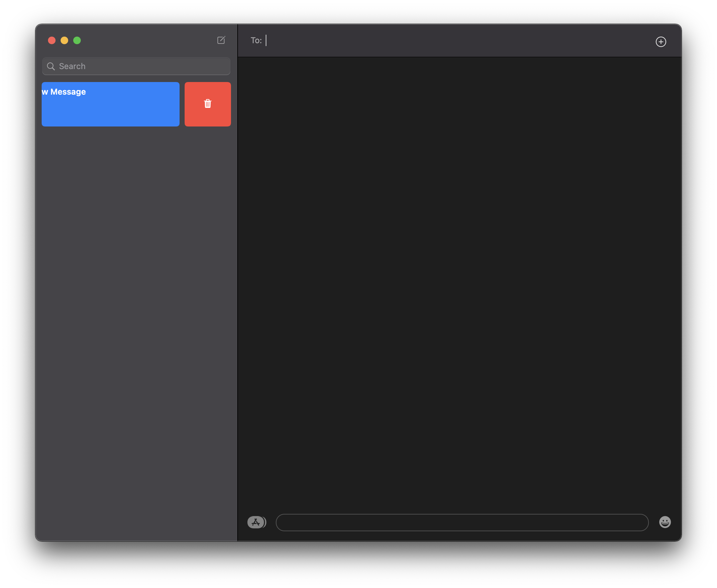
Task: Click the compose new message icon
Action: (x=221, y=40)
